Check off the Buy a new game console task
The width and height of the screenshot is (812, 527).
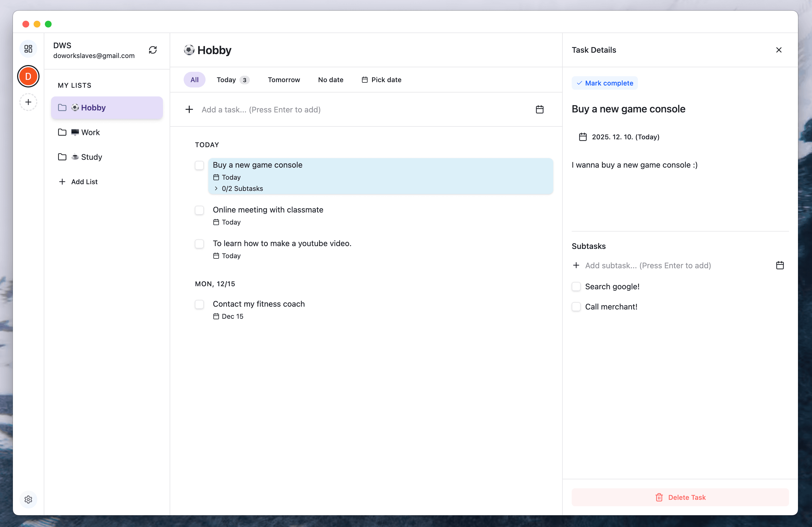pos(199,165)
